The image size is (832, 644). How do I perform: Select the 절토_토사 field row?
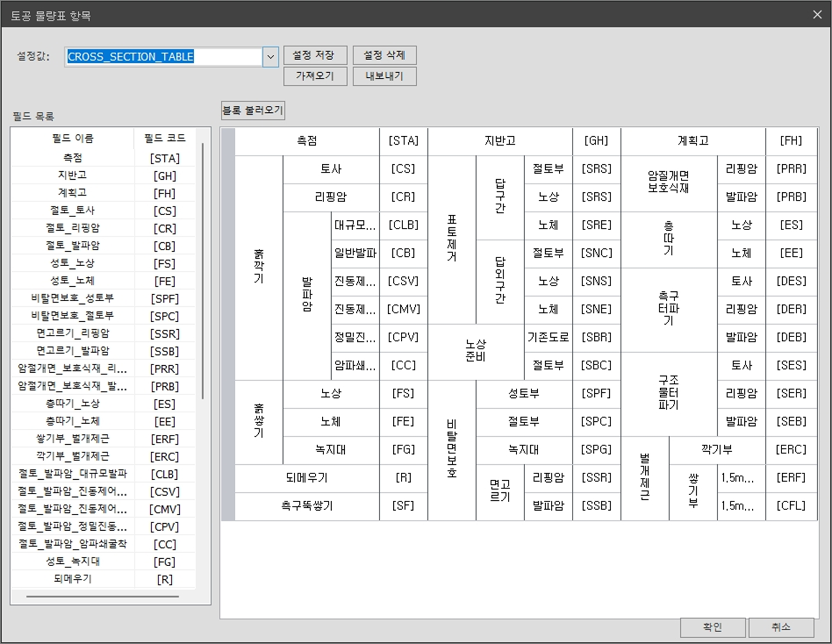(103, 211)
